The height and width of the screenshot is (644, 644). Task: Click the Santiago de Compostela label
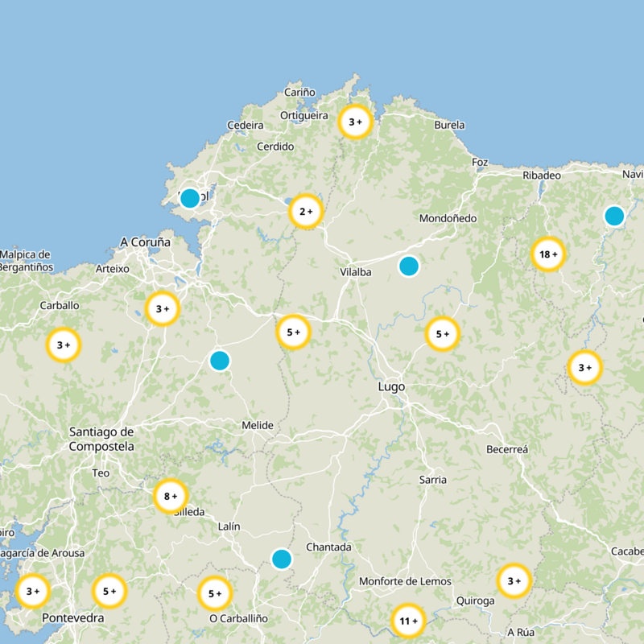[101, 439]
